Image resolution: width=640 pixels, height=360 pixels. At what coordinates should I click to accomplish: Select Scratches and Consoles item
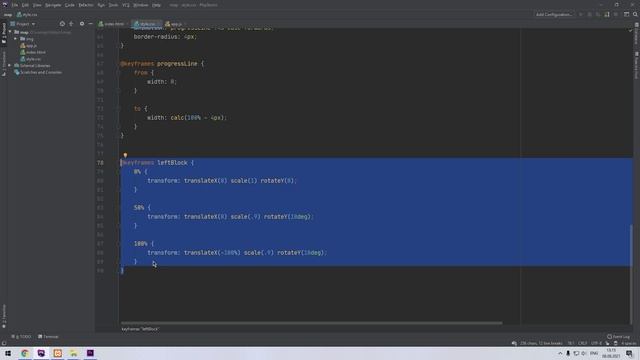coord(38,72)
